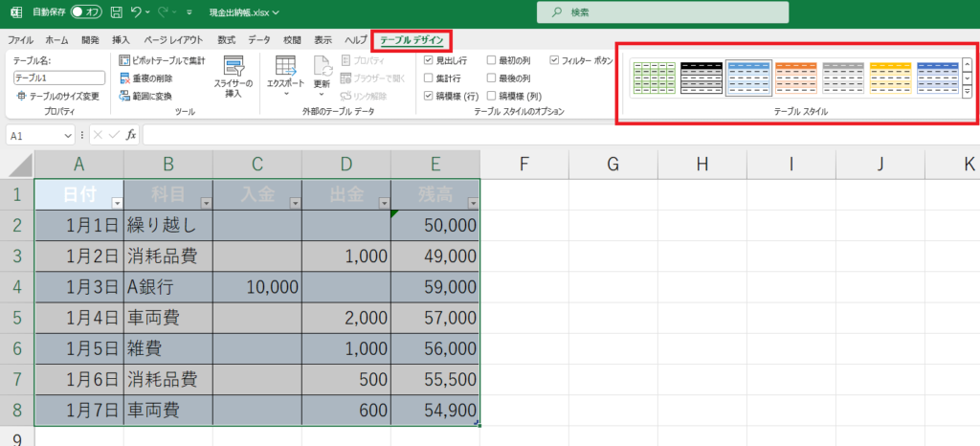Click the fx insert function icon

(x=131, y=136)
